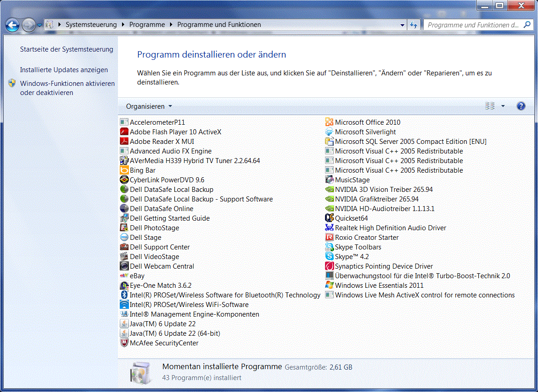Viewport: 538px width, 392px height.
Task: Click the AVerMedia H339 Hybrid TV Tuner icon
Action: [124, 160]
